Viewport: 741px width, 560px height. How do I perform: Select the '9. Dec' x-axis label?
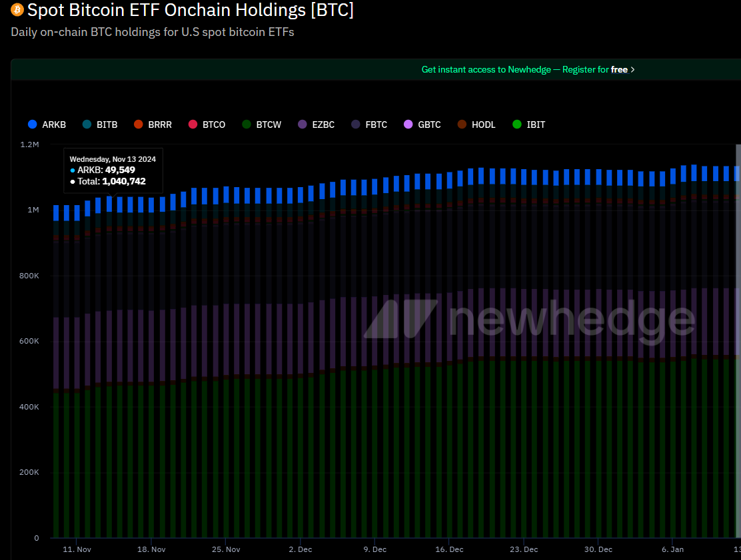click(x=374, y=549)
